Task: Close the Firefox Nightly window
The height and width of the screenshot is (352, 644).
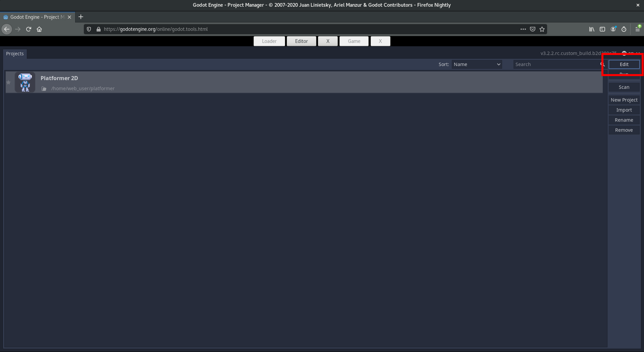Action: tap(638, 5)
